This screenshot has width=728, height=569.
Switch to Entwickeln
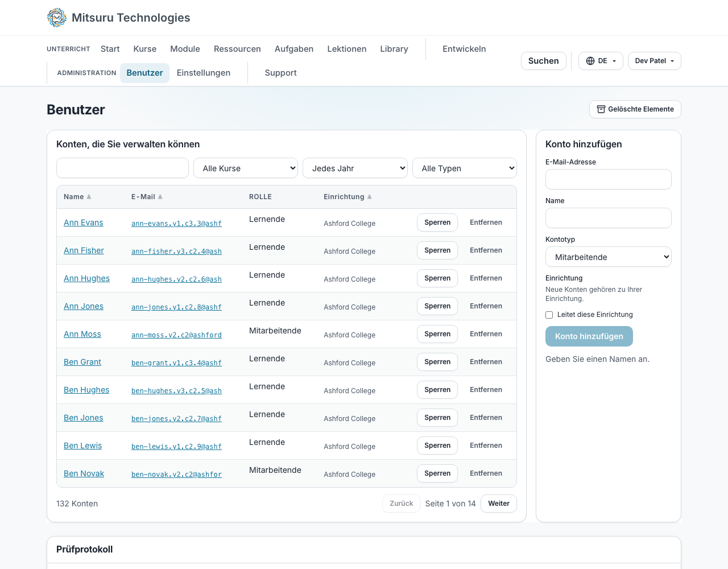464,49
